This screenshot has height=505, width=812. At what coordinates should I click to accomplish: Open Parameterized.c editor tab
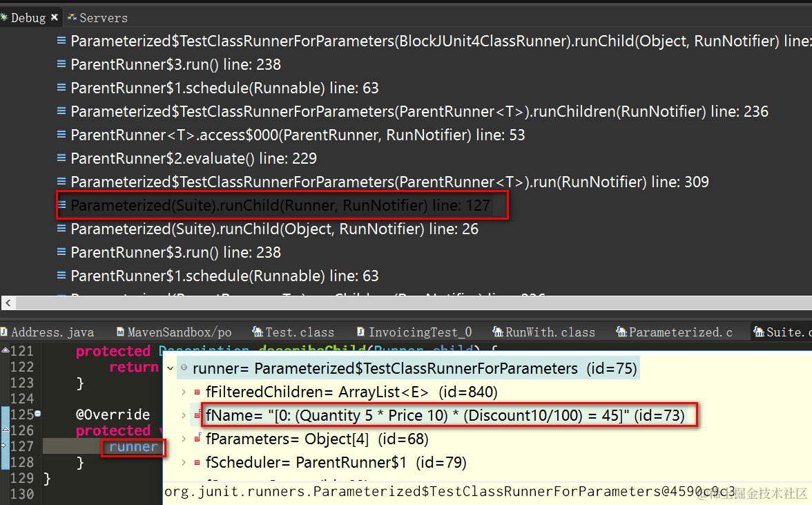pyautogui.click(x=674, y=332)
